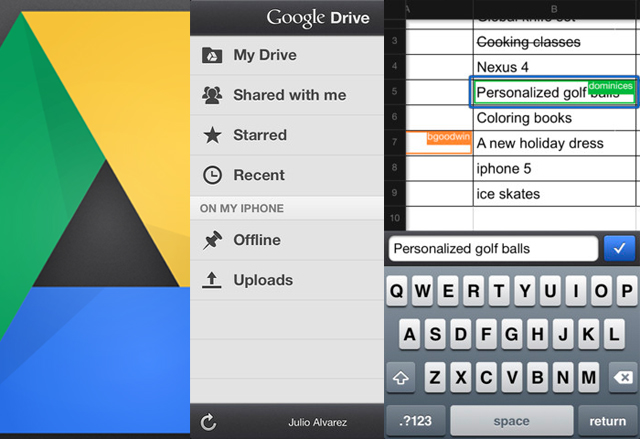Tap the space bar key
The width and height of the screenshot is (640, 439).
coord(512,421)
